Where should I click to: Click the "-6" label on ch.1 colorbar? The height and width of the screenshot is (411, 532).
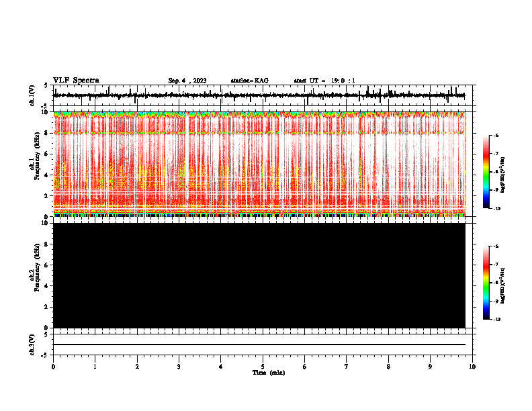496,136
